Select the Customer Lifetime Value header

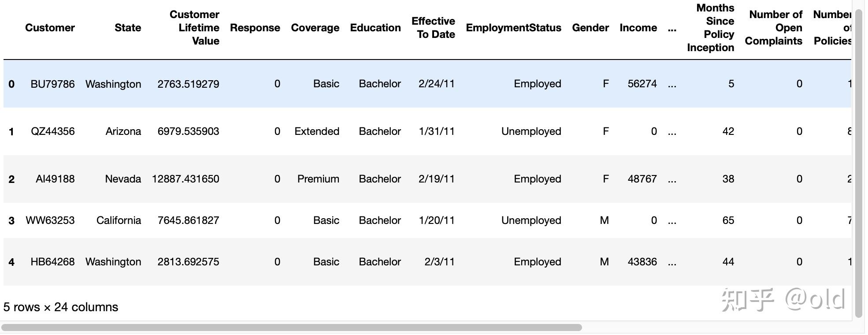click(x=194, y=28)
